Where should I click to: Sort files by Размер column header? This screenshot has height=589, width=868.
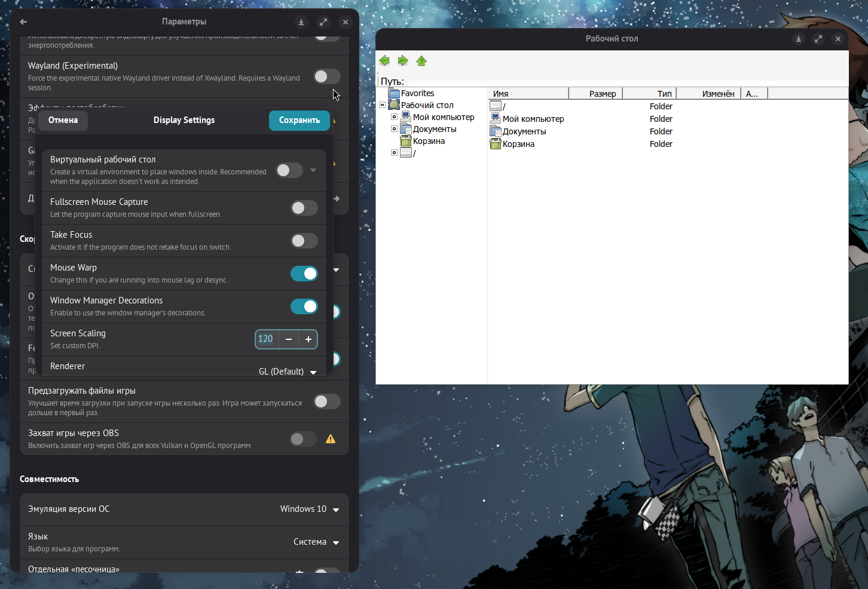(596, 94)
